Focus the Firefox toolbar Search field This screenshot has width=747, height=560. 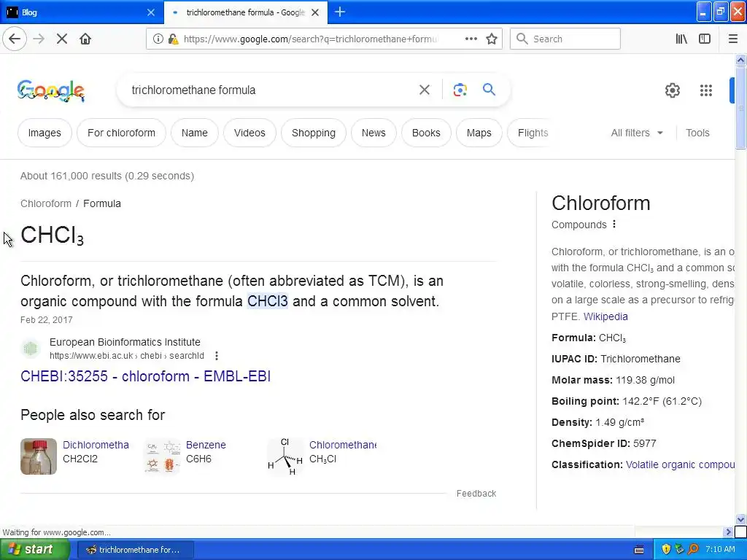pos(565,39)
